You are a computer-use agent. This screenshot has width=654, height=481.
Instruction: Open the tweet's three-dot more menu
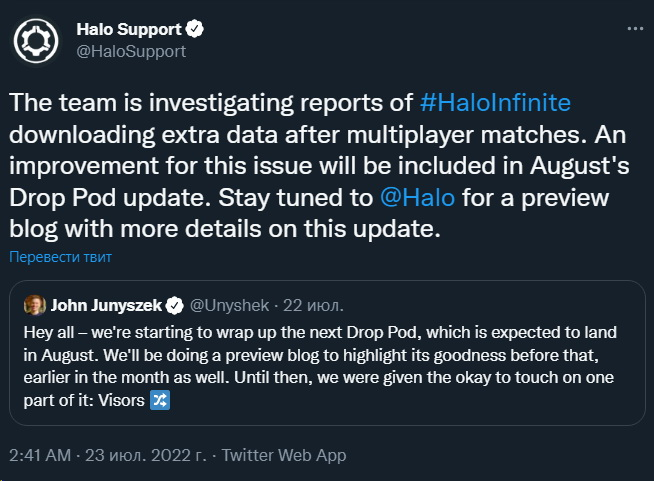pos(631,30)
